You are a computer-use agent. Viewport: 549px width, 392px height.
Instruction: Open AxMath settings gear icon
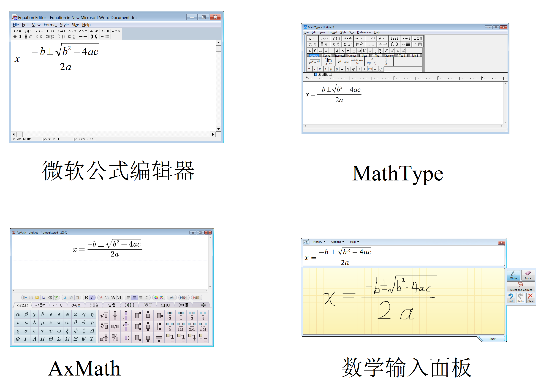[50, 298]
